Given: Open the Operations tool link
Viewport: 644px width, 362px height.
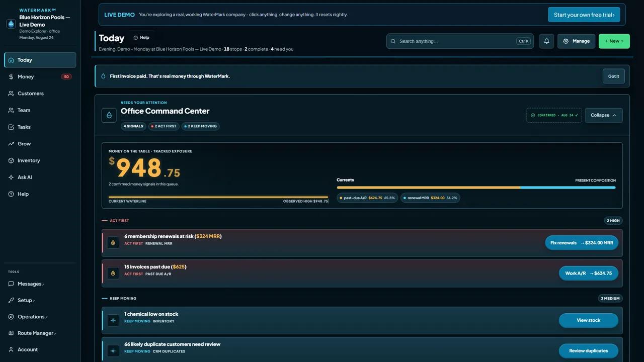Looking at the screenshot, I should point(40,317).
